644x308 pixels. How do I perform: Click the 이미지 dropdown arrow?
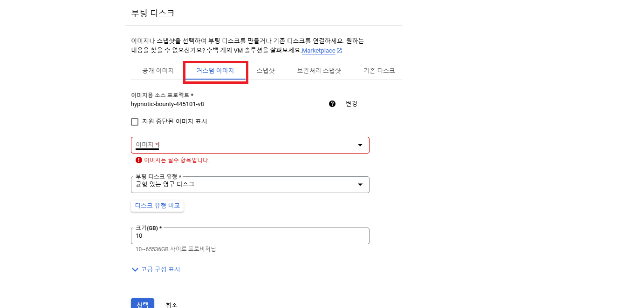(x=360, y=145)
